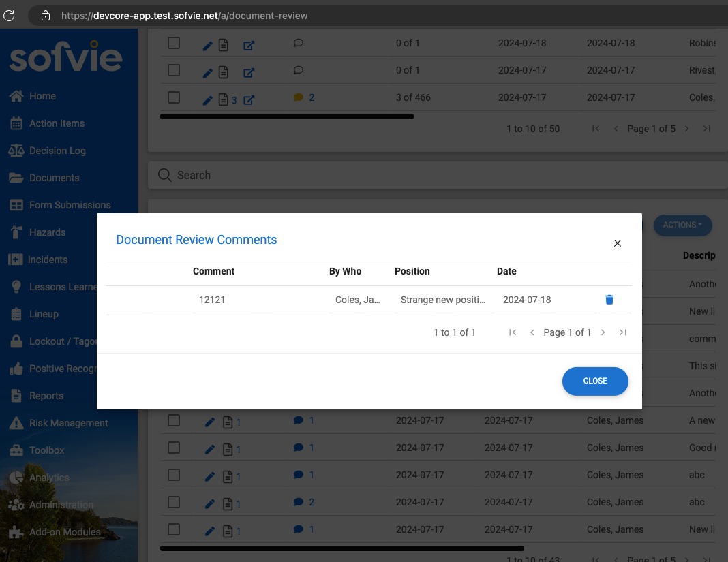Click the horizontal scrollbar under the bottom table
Viewport: 728px width, 562px height.
coord(342,548)
